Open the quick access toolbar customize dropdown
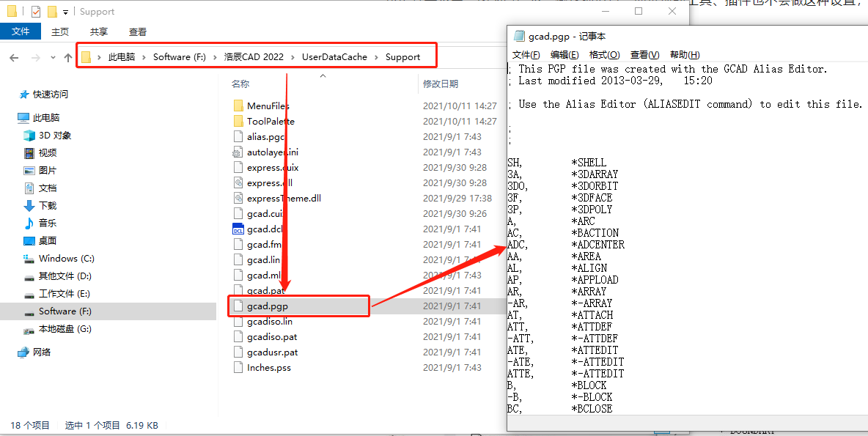The image size is (868, 436). click(66, 12)
